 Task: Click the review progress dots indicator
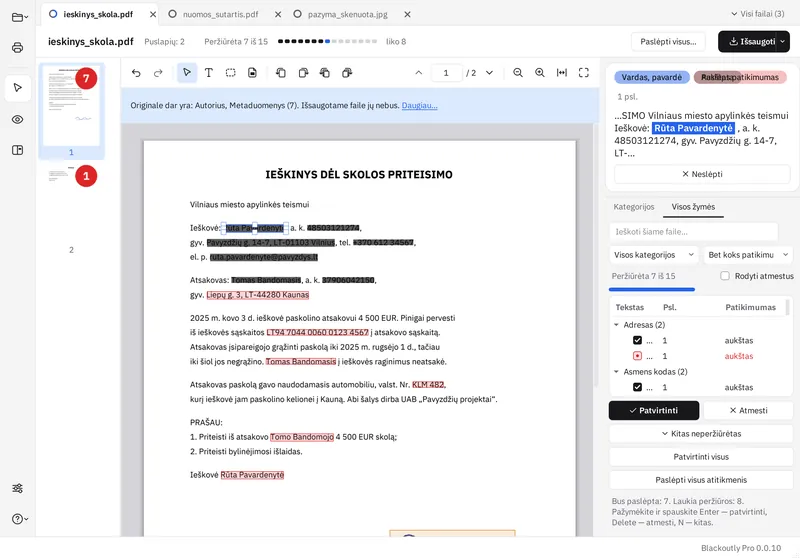click(x=327, y=41)
